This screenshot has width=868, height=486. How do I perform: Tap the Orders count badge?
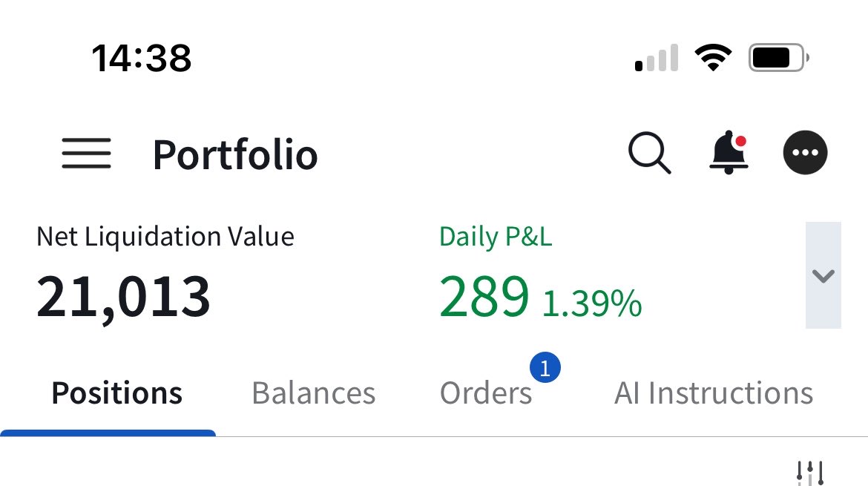click(x=545, y=367)
